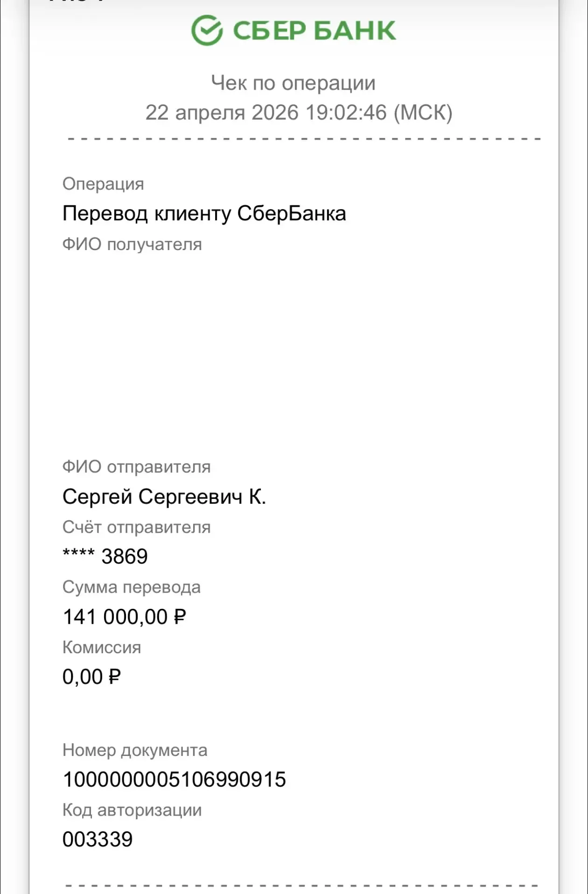The height and width of the screenshot is (894, 588).
Task: Click the Код авторизации label
Action: point(132,810)
